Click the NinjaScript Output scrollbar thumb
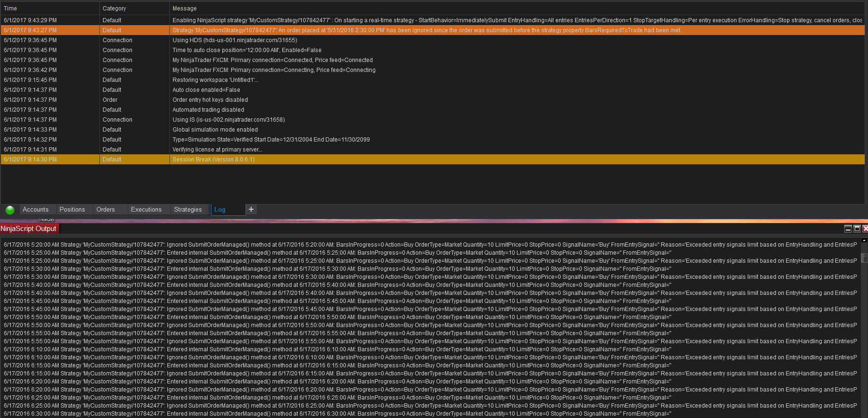 pos(864,258)
